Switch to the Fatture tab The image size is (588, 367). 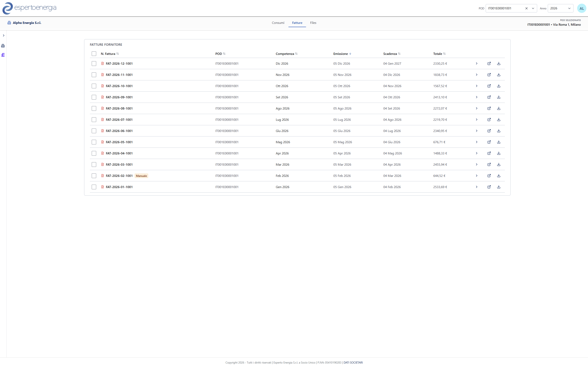(x=297, y=23)
